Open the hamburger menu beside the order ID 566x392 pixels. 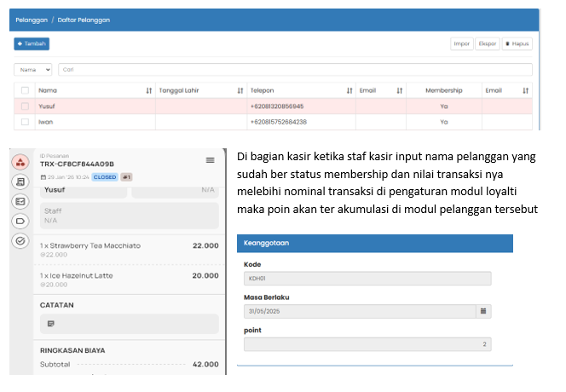[210, 160]
